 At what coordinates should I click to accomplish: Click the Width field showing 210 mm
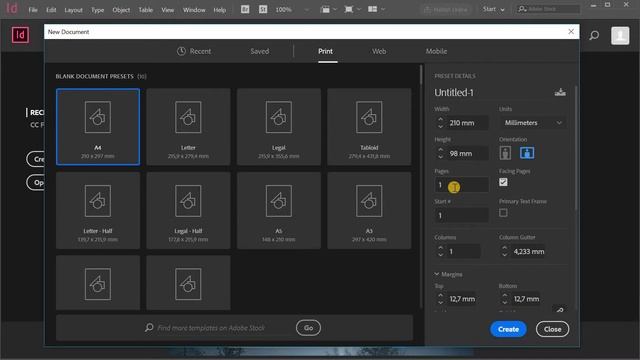[468, 123]
